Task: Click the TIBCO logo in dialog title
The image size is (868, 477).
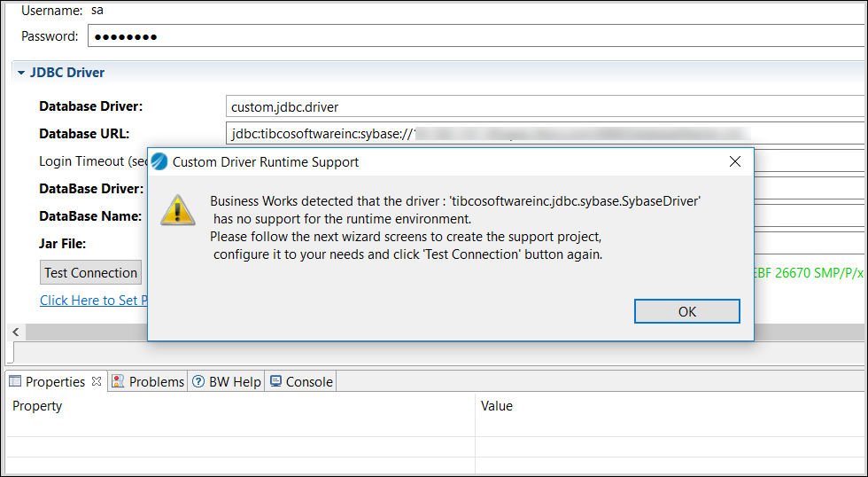Action: click(159, 162)
